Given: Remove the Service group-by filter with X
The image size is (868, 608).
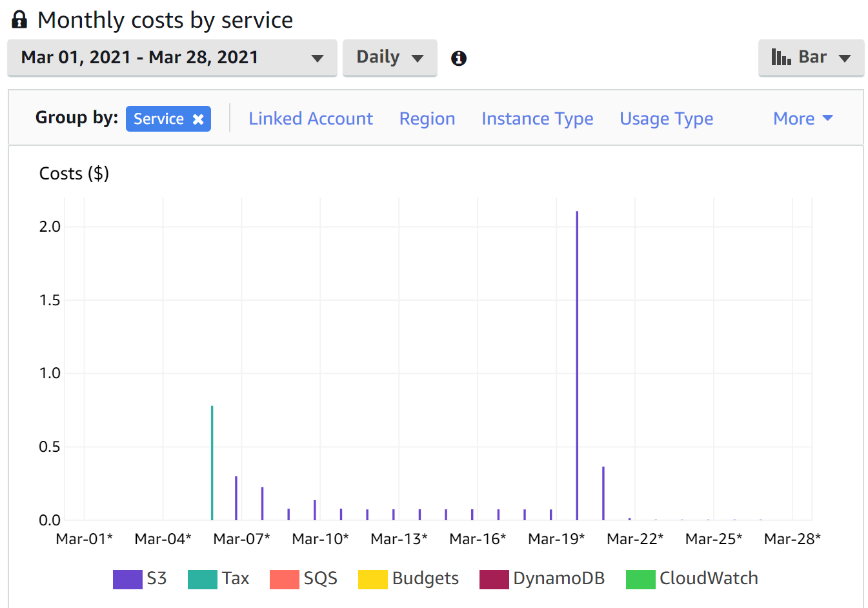Looking at the screenshot, I should click(x=198, y=119).
